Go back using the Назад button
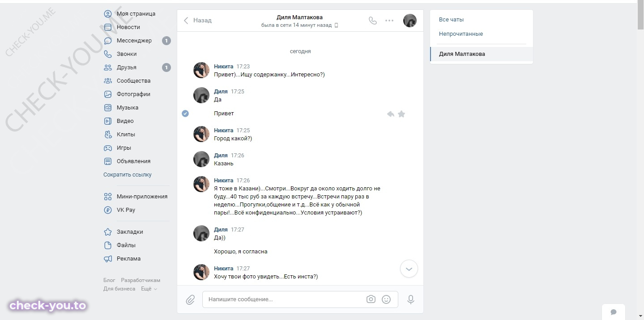The height and width of the screenshot is (320, 644). (197, 21)
